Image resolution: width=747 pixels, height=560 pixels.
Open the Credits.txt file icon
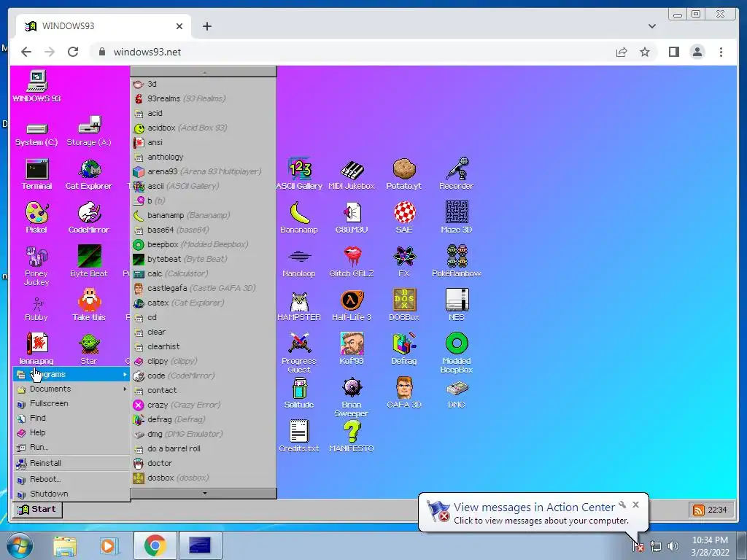(299, 437)
